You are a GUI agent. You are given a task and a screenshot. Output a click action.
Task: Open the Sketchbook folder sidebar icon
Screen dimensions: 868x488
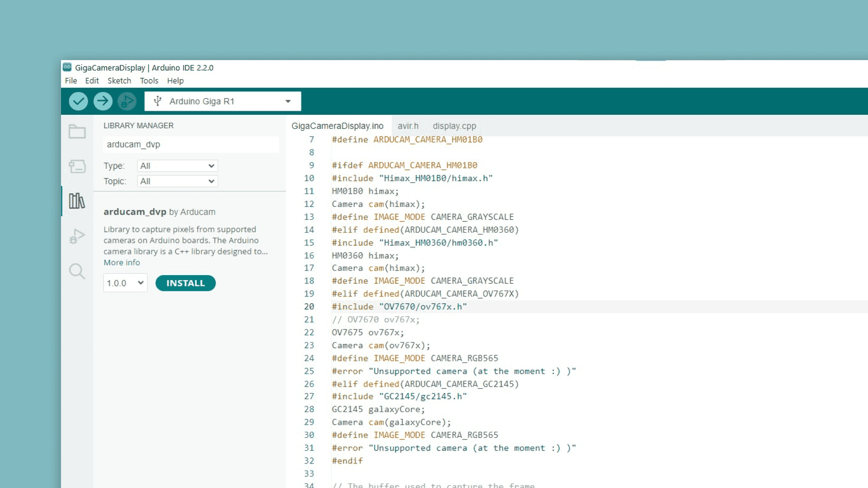(x=77, y=131)
